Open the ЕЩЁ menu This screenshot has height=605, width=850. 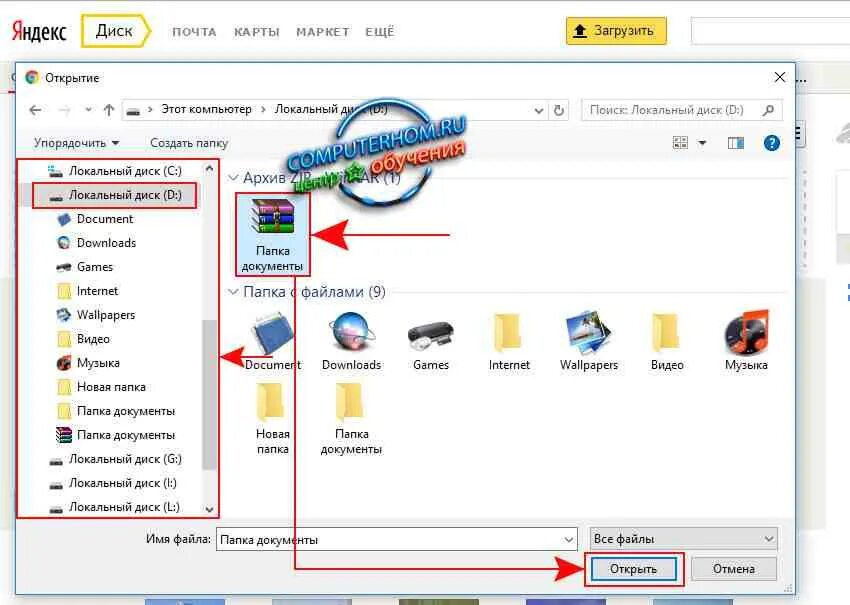coord(379,32)
